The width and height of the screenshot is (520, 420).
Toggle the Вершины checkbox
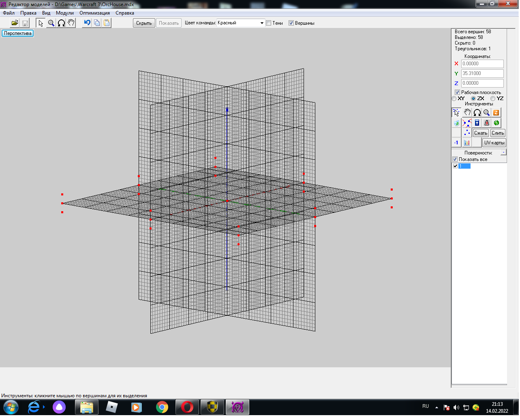[291, 23]
